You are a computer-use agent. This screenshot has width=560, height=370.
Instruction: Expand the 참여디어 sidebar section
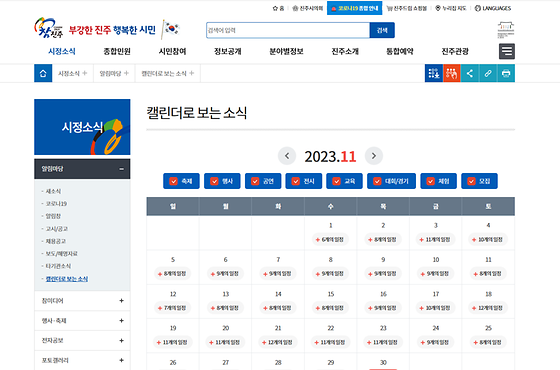[82, 301]
